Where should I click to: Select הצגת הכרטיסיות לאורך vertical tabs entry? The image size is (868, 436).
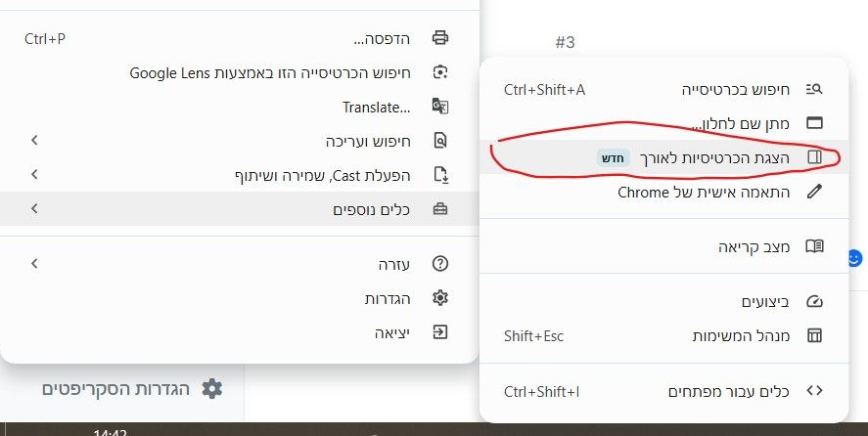663,157
